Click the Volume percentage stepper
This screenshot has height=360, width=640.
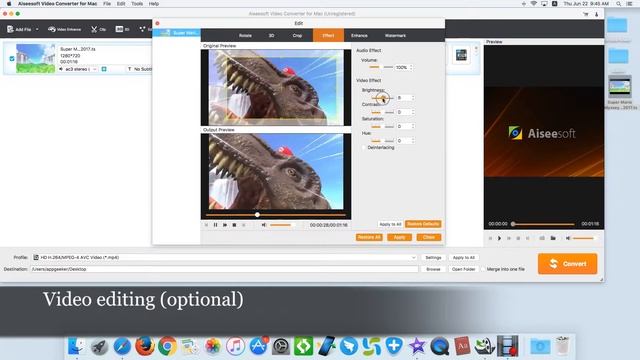point(411,67)
